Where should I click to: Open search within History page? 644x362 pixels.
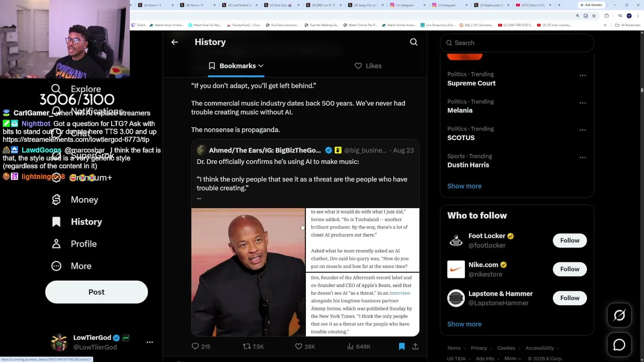pyautogui.click(x=414, y=42)
